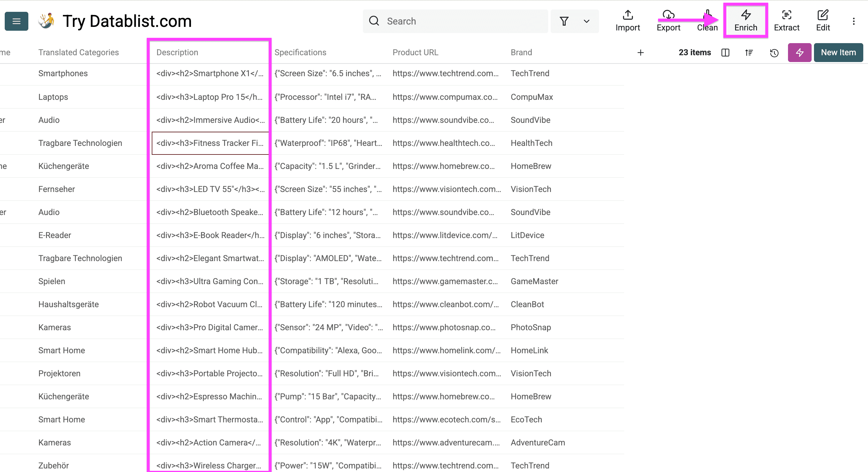Open the Extract tool
This screenshot has height=472, width=868.
786,21
